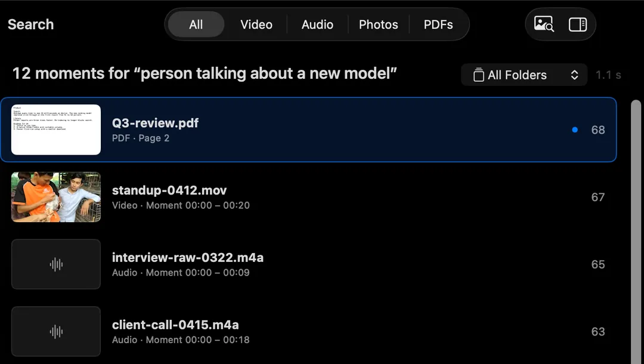Click the score 67 on standup-0412.mov
The width and height of the screenshot is (644, 364).
[598, 197]
